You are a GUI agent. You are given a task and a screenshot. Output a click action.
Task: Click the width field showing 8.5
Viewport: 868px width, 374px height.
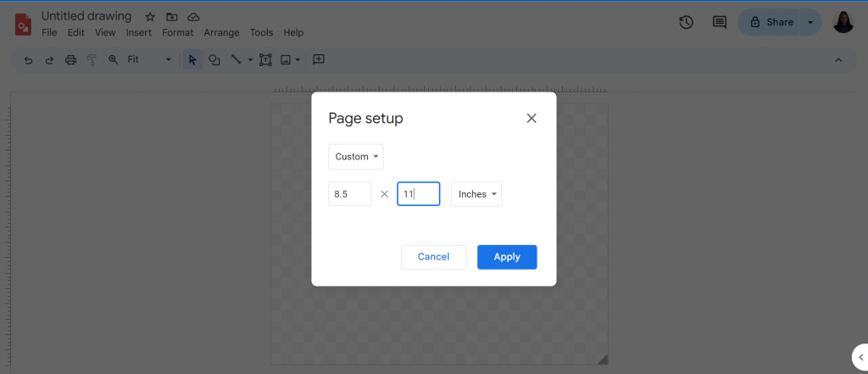pos(350,194)
